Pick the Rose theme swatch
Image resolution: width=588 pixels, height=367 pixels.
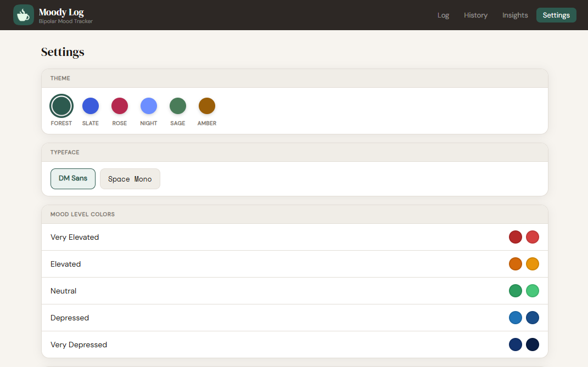pos(119,105)
